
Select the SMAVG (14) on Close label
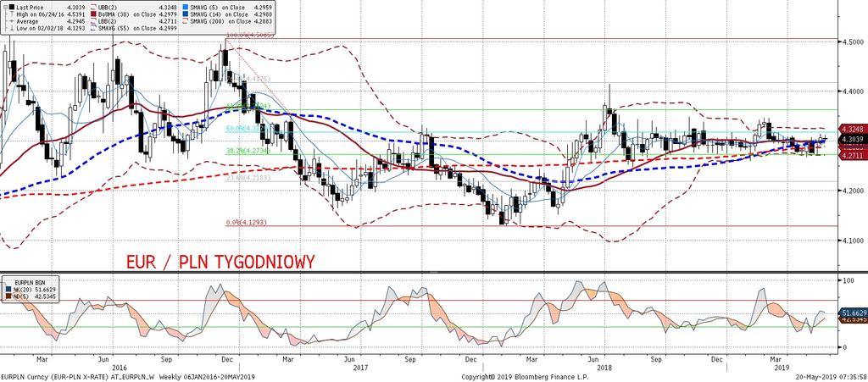point(220,14)
